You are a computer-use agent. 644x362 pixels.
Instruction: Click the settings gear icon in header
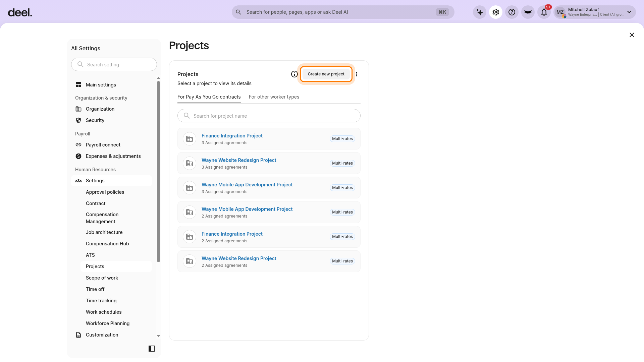[x=496, y=12]
